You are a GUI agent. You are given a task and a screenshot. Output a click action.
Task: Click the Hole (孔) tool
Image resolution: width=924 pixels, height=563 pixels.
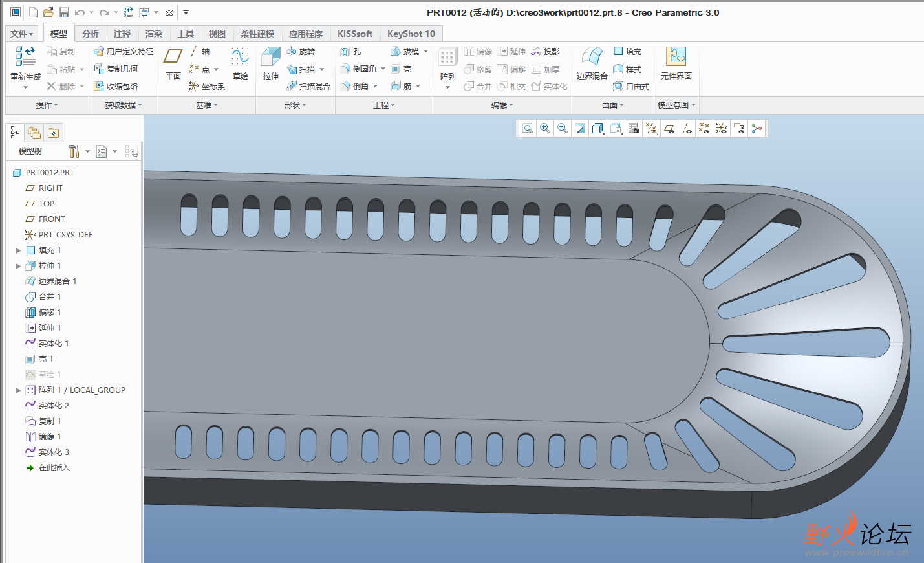[x=351, y=51]
